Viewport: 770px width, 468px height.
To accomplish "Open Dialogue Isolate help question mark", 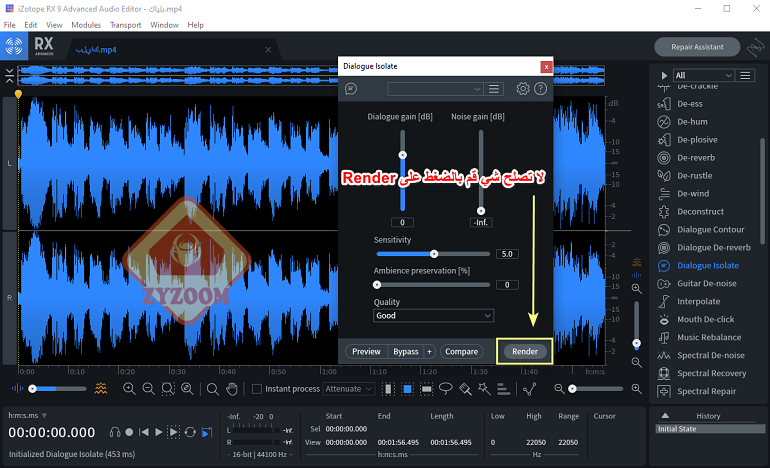I will pyautogui.click(x=541, y=89).
